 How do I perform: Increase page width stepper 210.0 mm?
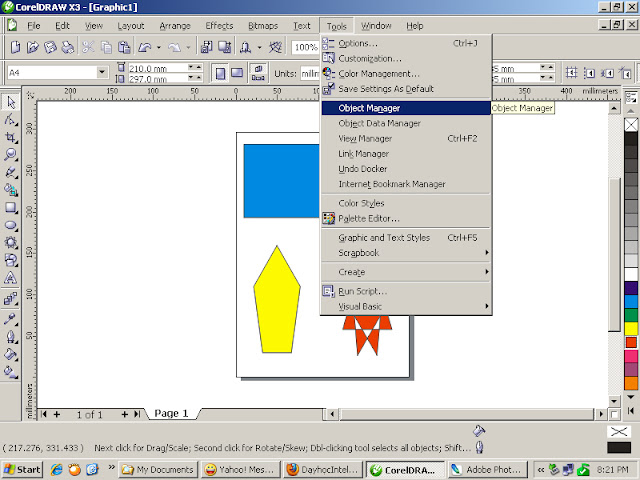[198, 67]
